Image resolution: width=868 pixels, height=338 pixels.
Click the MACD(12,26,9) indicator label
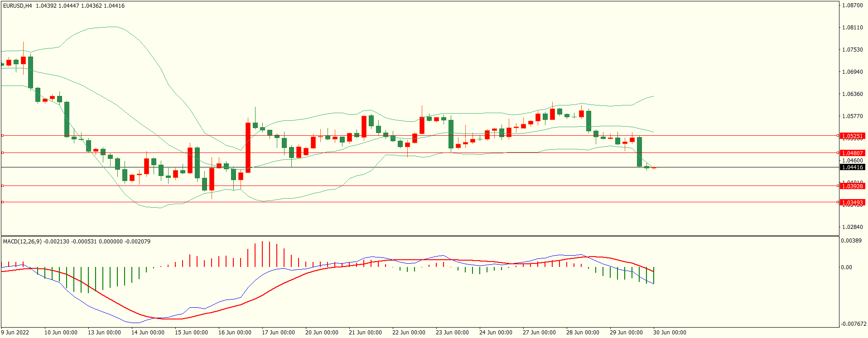(x=22, y=242)
